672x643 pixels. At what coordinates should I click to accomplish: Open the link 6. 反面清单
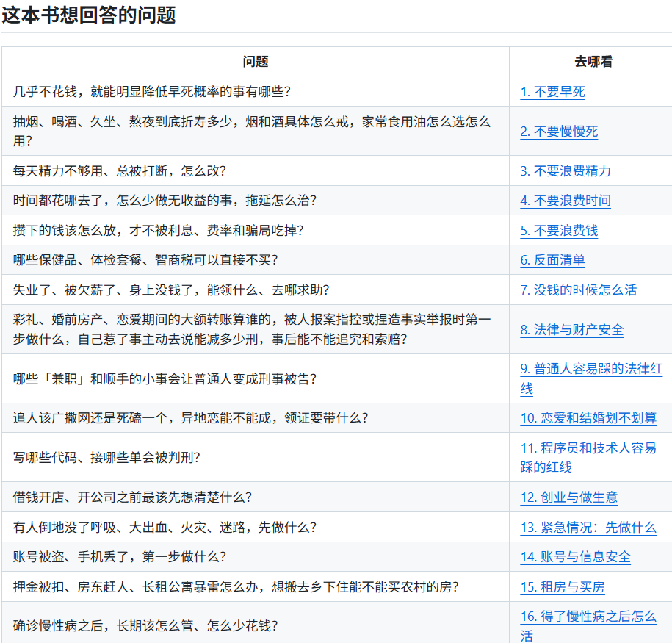(x=552, y=260)
